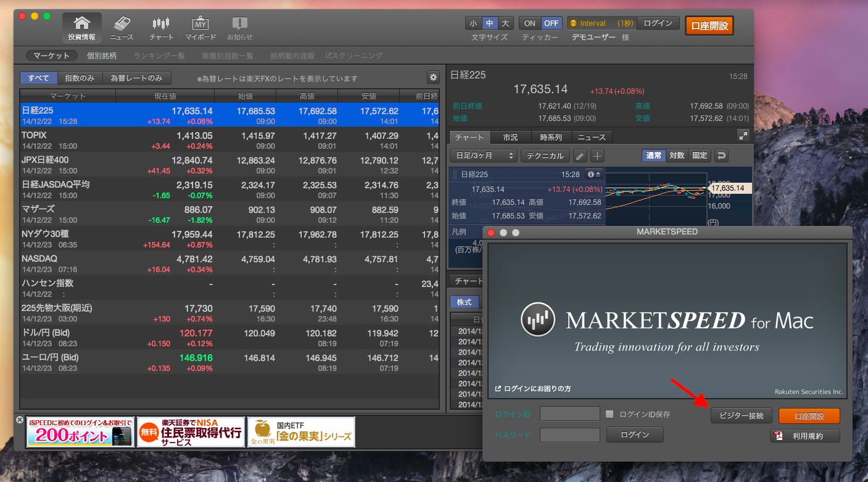Select the ハンセン指数 row
This screenshot has height=482, width=868.
click(x=229, y=288)
